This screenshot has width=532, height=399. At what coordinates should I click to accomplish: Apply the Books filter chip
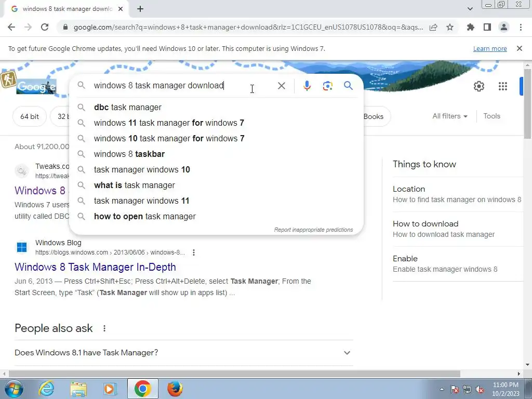tap(376, 116)
